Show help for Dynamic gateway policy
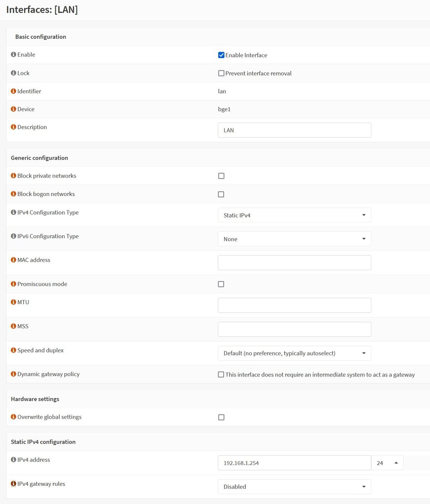430x504 pixels. [13, 374]
